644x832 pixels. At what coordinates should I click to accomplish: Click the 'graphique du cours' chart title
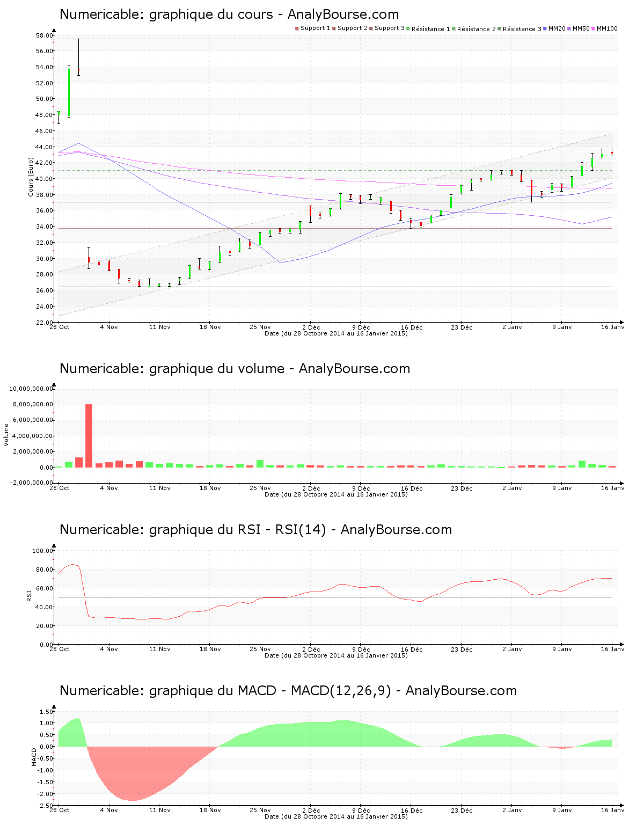[229, 14]
